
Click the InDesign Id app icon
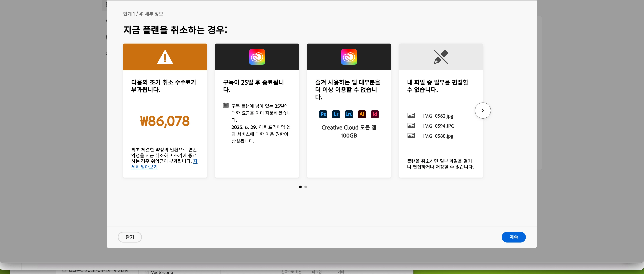(375, 114)
